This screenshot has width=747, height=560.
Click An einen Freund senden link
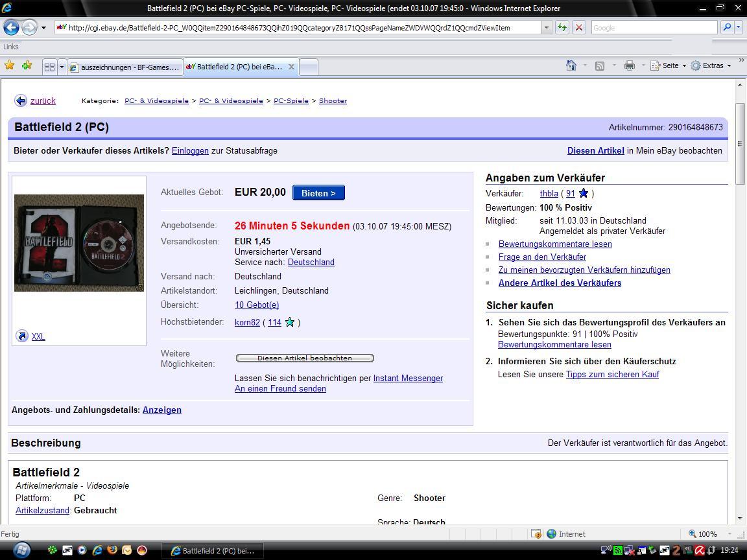280,389
